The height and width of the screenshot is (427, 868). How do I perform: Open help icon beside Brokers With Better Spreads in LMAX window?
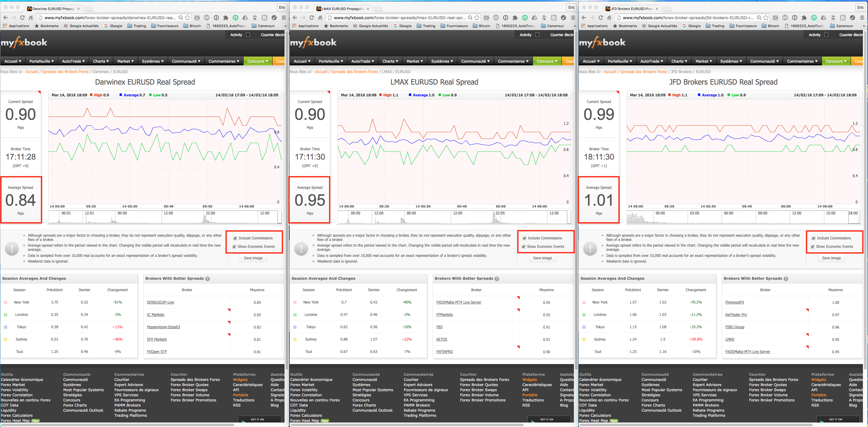[497, 279]
